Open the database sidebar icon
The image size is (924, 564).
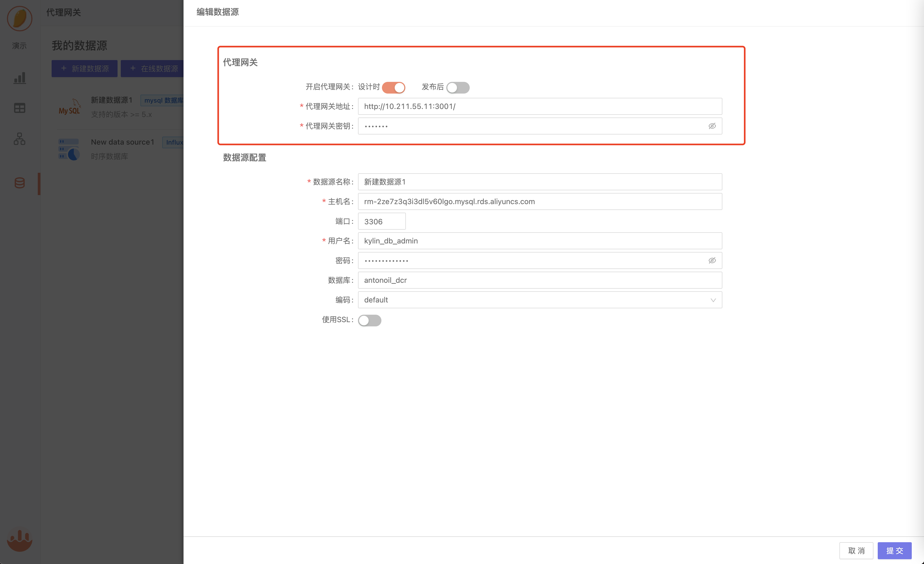pos(19,183)
